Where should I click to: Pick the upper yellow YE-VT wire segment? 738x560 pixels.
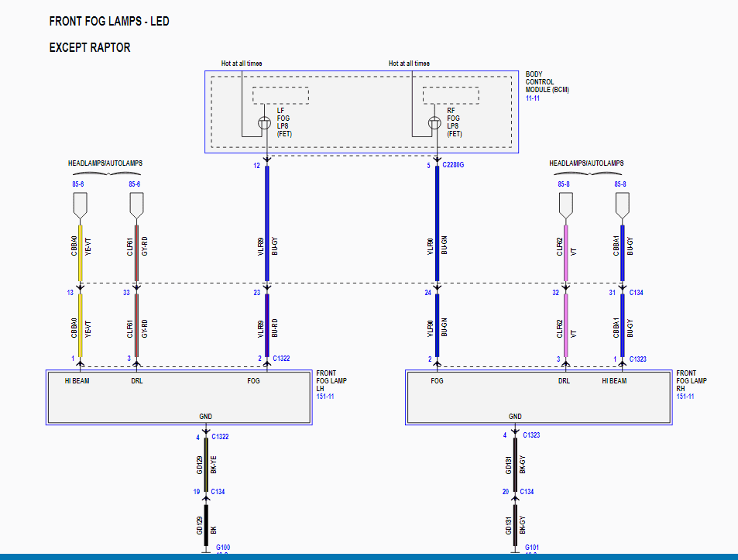[x=81, y=253]
